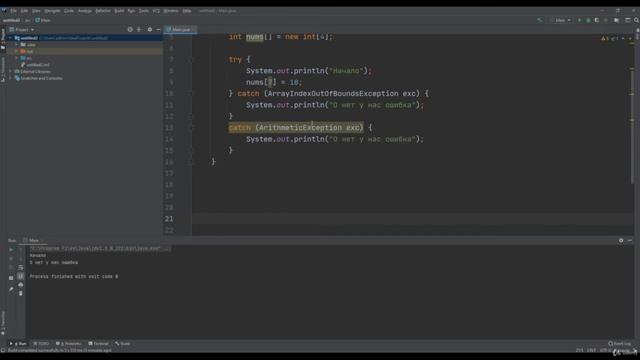The height and width of the screenshot is (360, 640).
Task: Open the Event Log button
Action: click(x=620, y=344)
